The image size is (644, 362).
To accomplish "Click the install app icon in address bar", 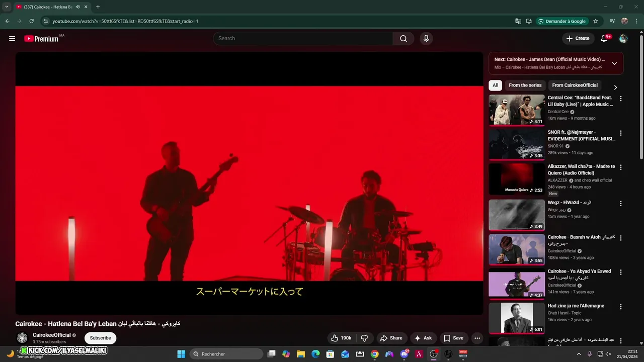I will (529, 21).
